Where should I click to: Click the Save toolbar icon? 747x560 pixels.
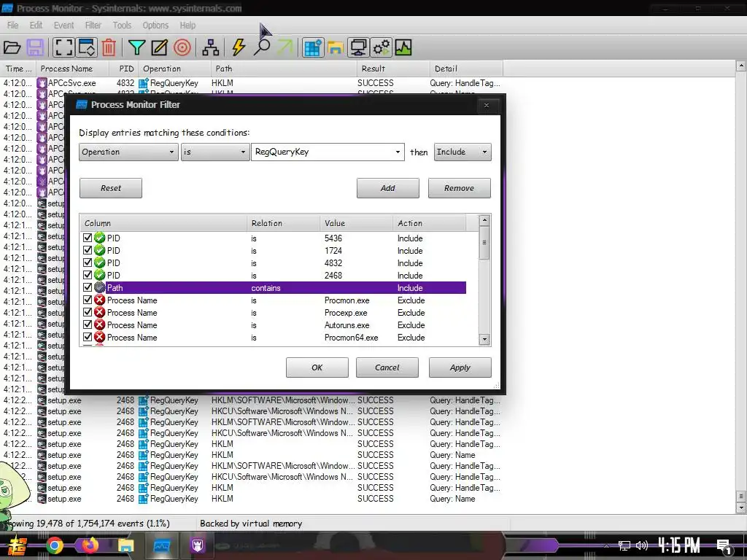click(x=35, y=47)
